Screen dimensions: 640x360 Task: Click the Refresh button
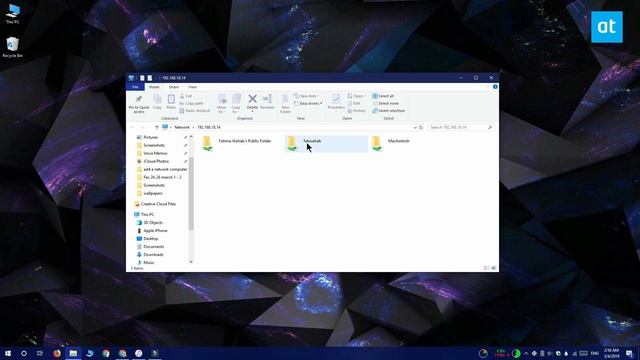coord(421,127)
